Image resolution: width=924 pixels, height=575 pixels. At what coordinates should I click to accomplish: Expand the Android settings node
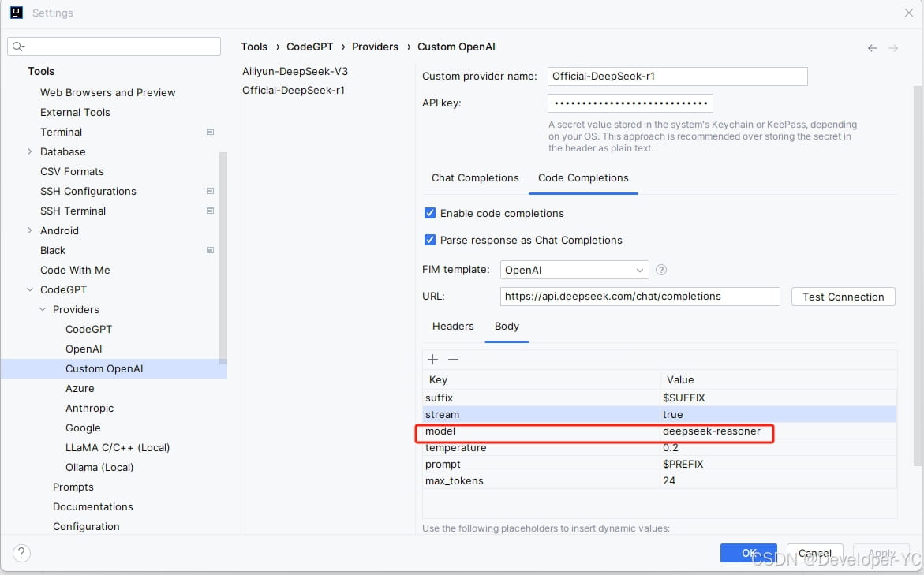tap(30, 230)
